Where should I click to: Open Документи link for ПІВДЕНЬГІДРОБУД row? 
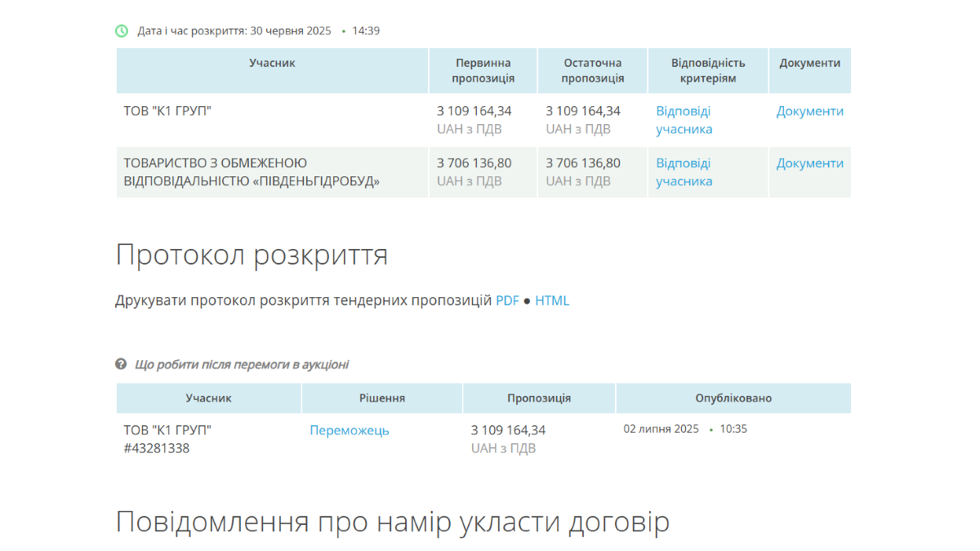coord(809,163)
